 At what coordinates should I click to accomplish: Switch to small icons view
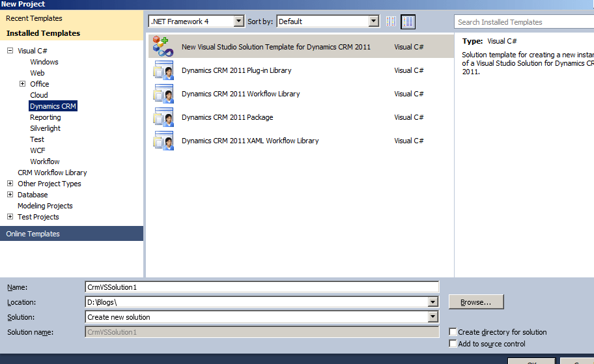click(391, 21)
